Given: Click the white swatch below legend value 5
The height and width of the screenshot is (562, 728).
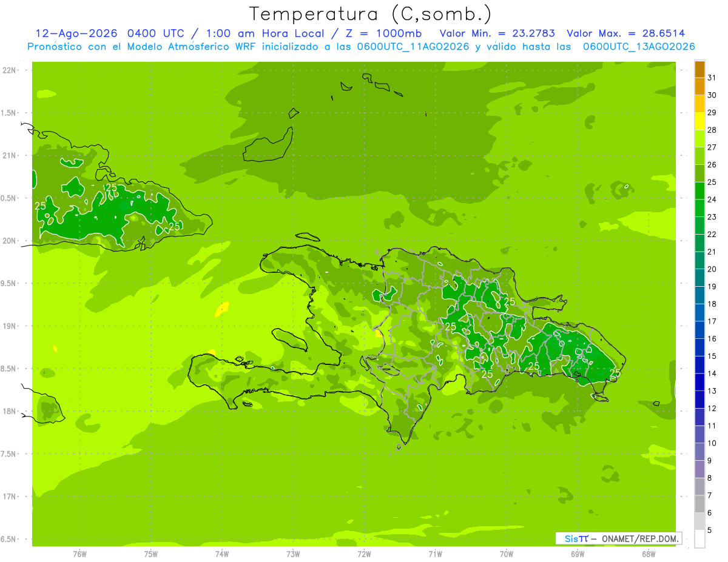Looking at the screenshot, I should pos(699,539).
